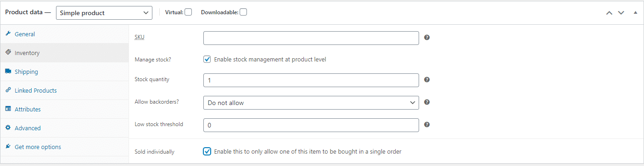
Task: Click the Inventory tag icon
Action: (x=8, y=53)
